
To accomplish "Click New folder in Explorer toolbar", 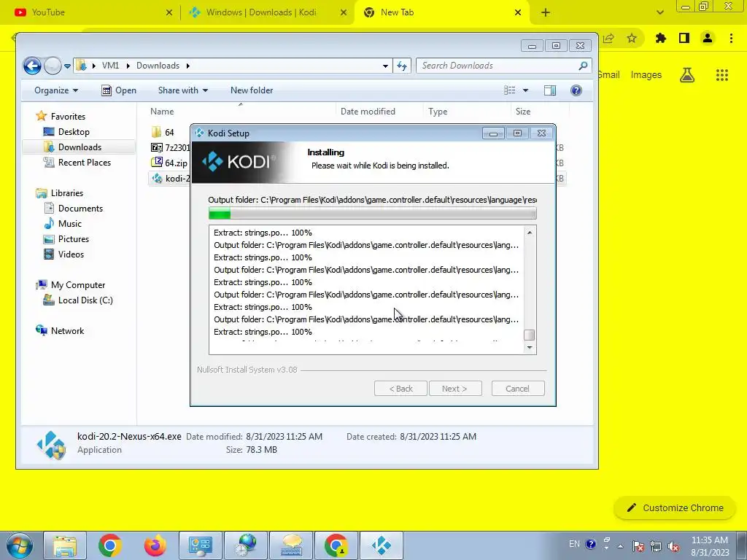I will click(x=252, y=90).
